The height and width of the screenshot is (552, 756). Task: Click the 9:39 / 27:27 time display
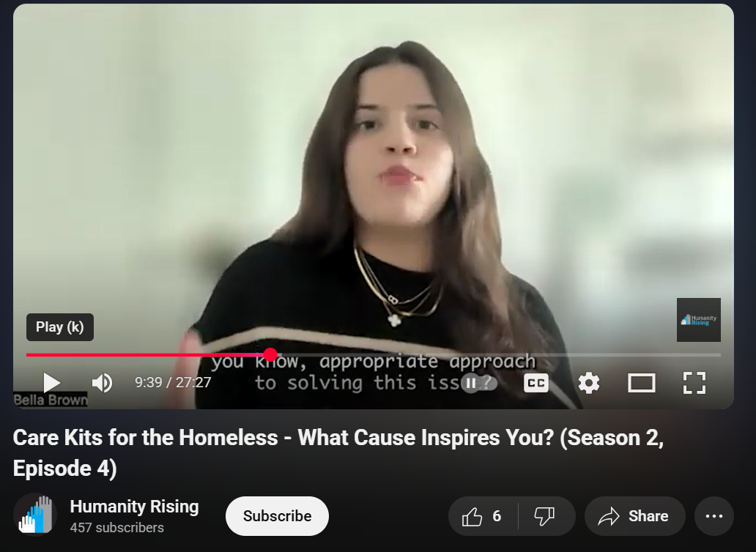[x=173, y=382]
